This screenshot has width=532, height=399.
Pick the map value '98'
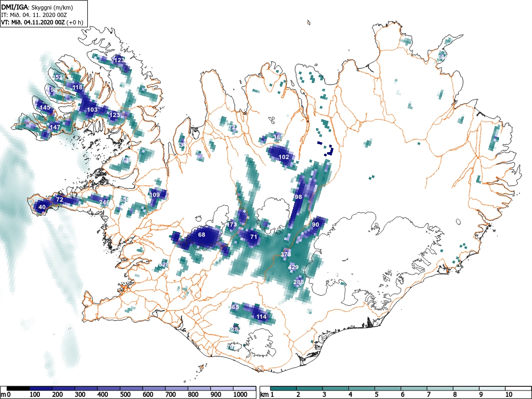(298, 197)
